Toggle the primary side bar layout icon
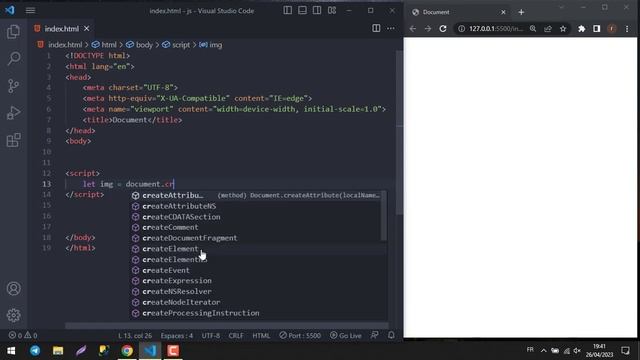640x360 pixels. click(288, 11)
